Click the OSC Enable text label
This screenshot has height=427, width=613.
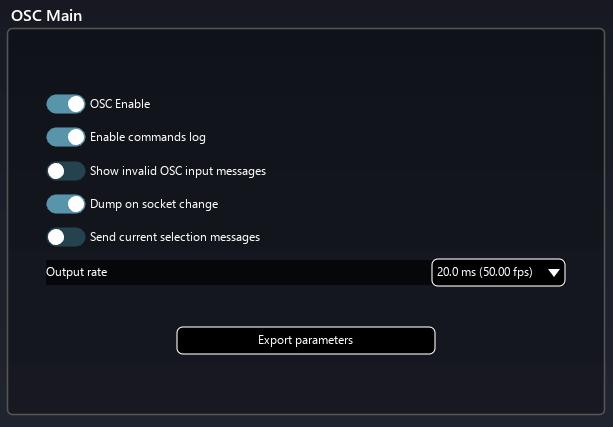120,103
